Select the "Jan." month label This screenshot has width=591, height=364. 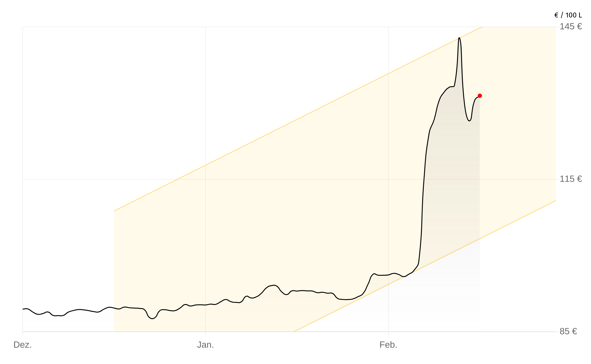(x=205, y=345)
